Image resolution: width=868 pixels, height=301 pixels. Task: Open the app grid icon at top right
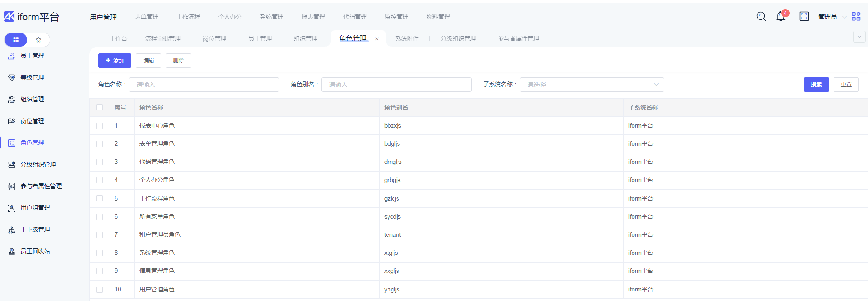[x=856, y=17]
